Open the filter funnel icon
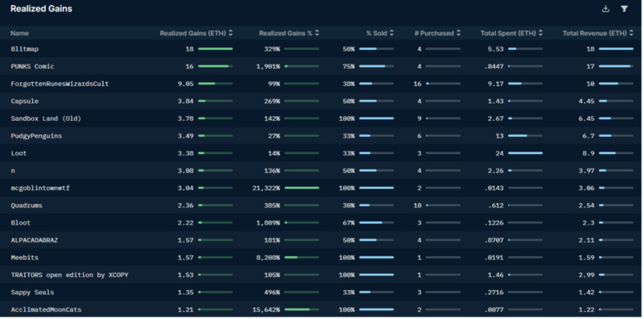Image resolution: width=644 pixels, height=319 pixels. [625, 9]
